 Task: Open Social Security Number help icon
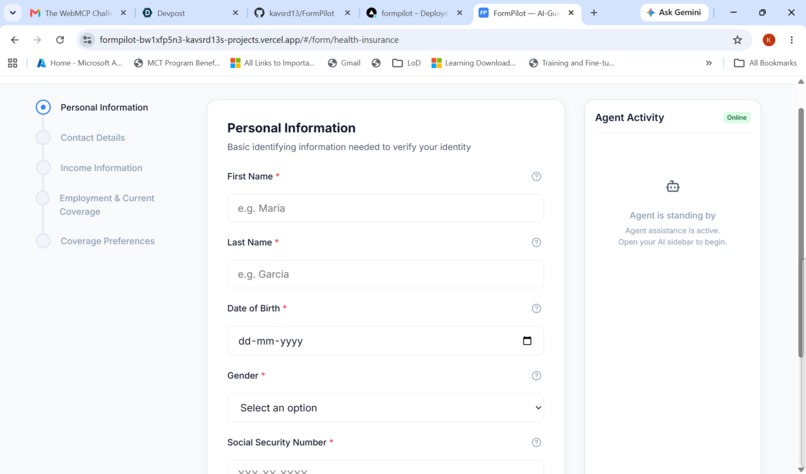[x=536, y=443]
